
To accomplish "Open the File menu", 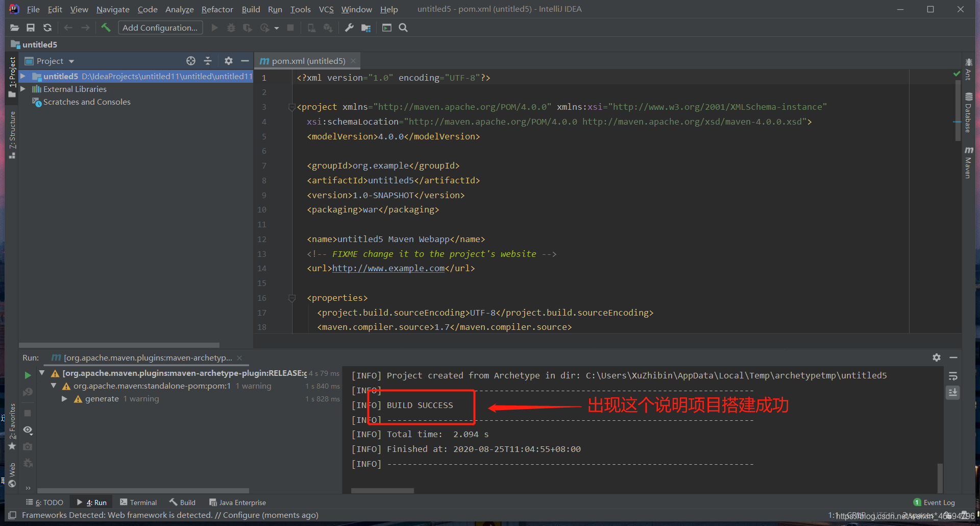I will 33,9.
